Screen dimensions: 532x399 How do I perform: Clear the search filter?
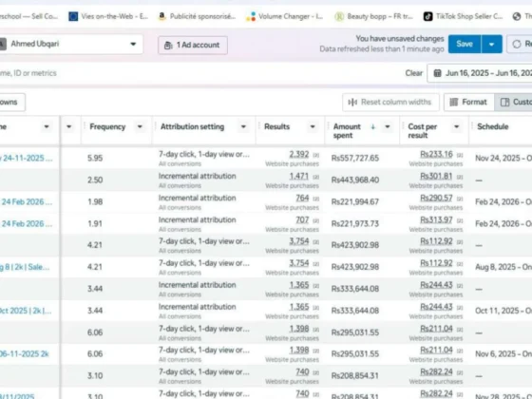click(413, 73)
